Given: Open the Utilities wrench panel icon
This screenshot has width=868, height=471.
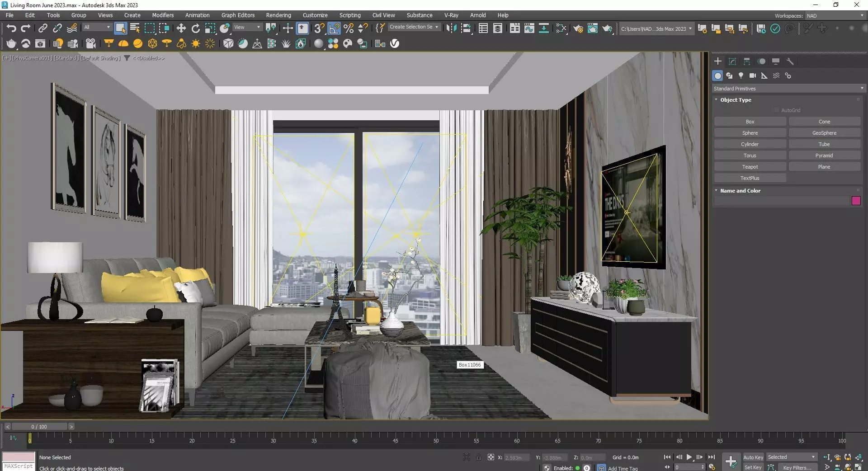Looking at the screenshot, I should 790,61.
